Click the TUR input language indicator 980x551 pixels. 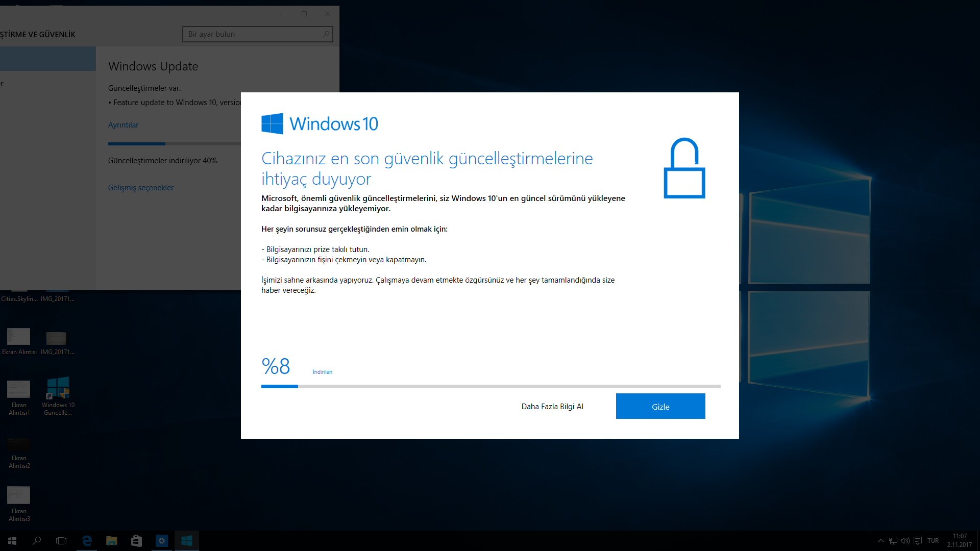tap(933, 541)
